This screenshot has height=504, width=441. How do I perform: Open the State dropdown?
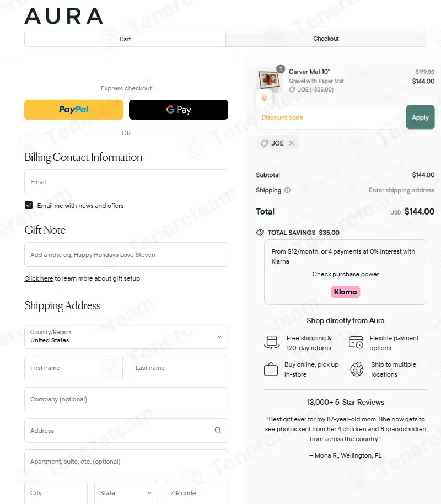pyautogui.click(x=126, y=493)
